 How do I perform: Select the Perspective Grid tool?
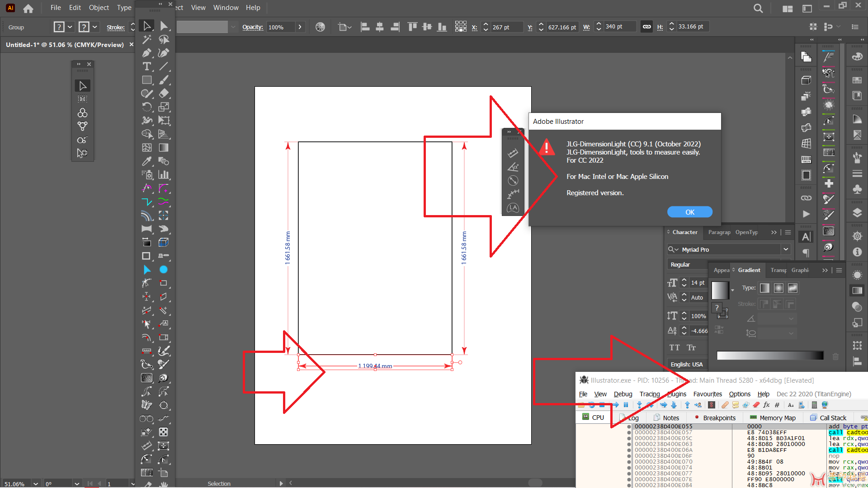(164, 134)
